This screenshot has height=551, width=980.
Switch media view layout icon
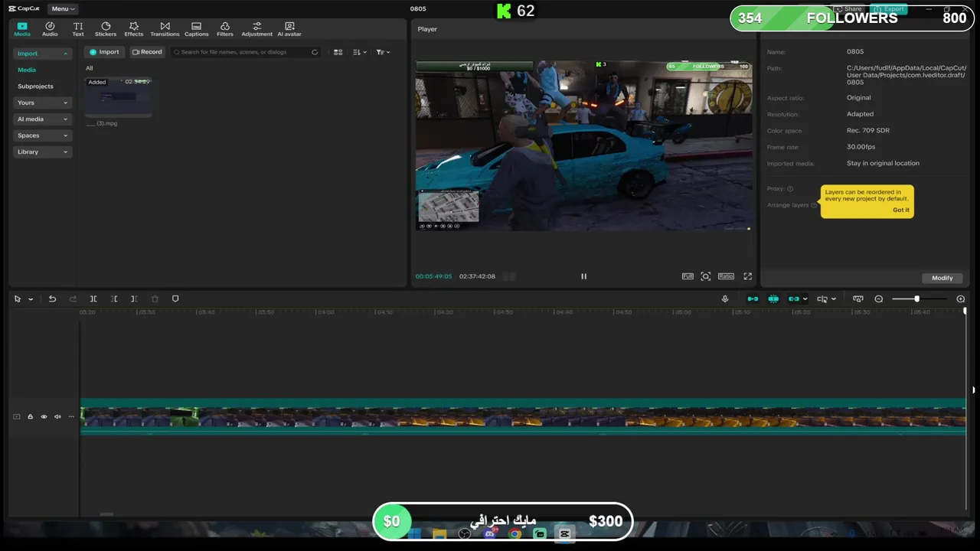(x=338, y=52)
